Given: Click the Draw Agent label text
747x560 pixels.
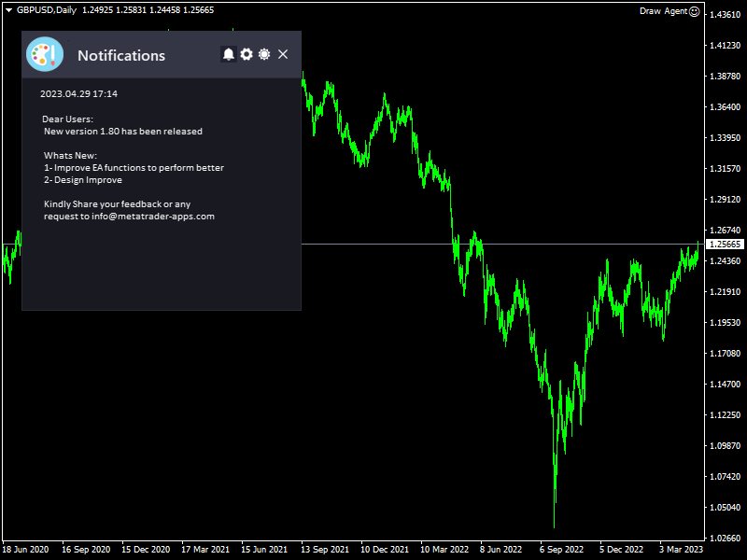Looking at the screenshot, I should [663, 11].
